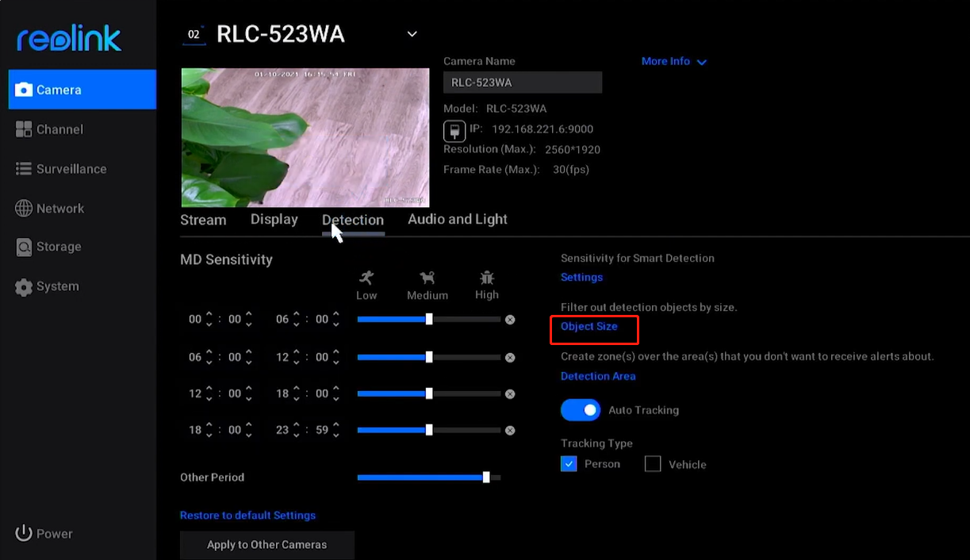Click the running person Low sensitivity icon

[366, 278]
